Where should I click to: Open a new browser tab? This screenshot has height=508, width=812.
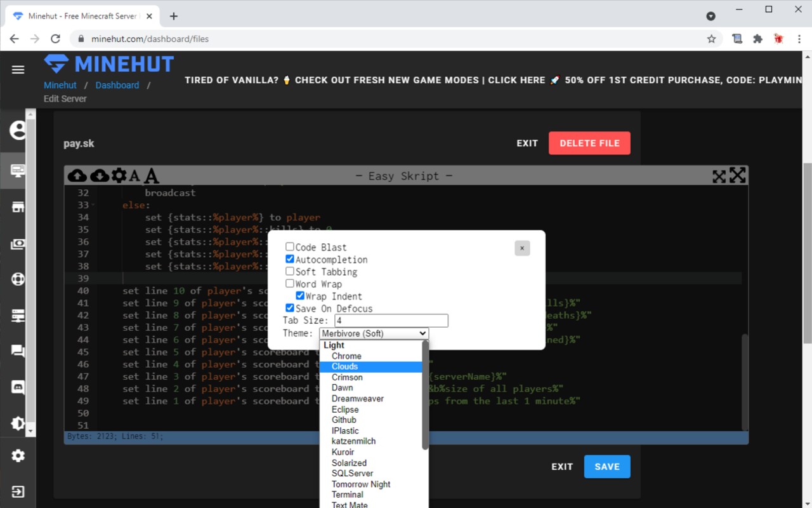coord(173,16)
